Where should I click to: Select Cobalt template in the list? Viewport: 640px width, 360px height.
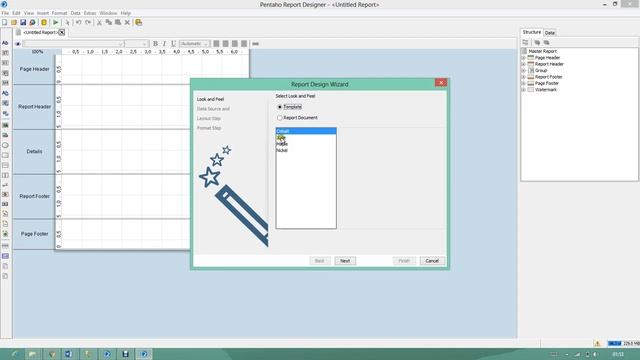[x=306, y=131]
